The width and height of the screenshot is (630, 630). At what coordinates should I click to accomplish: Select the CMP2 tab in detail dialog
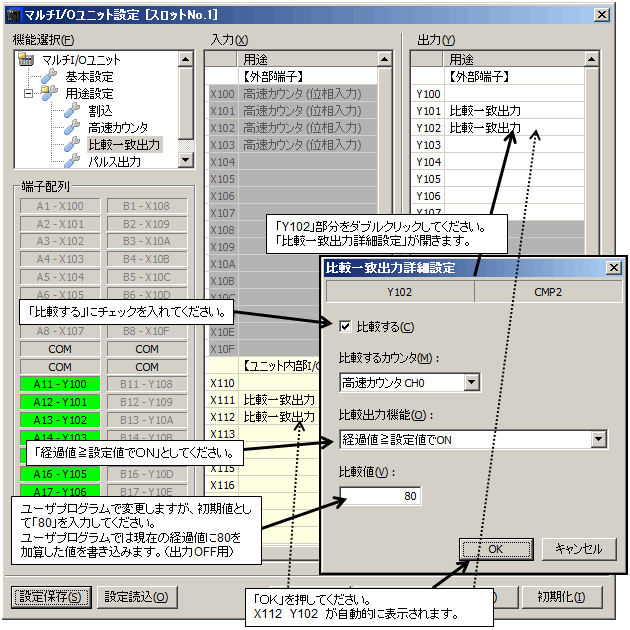coord(547,292)
